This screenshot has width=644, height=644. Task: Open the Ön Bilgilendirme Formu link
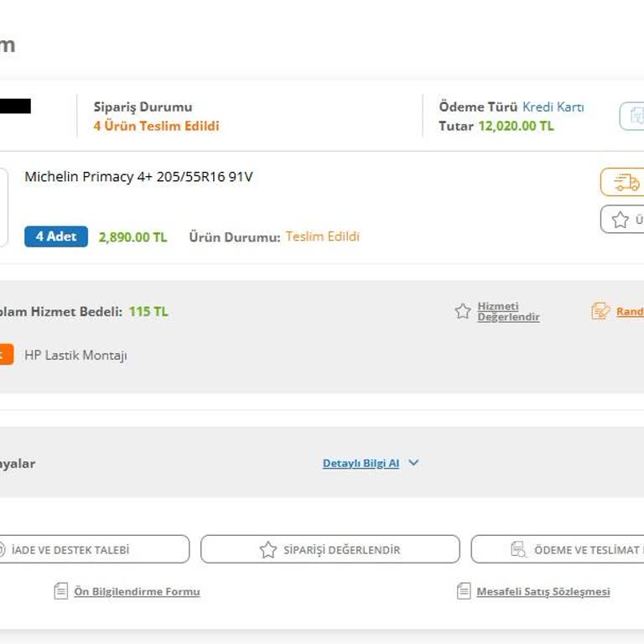tap(137, 591)
